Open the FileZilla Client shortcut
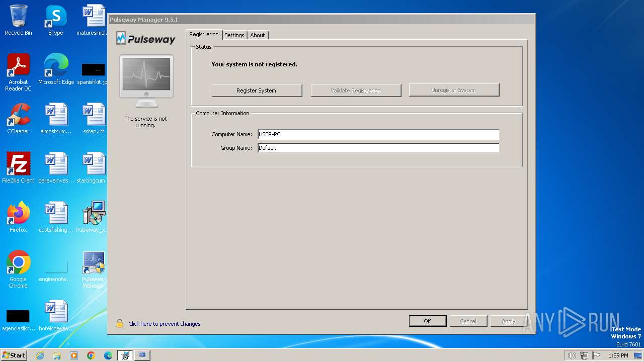644x362 pixels. pyautogui.click(x=18, y=168)
